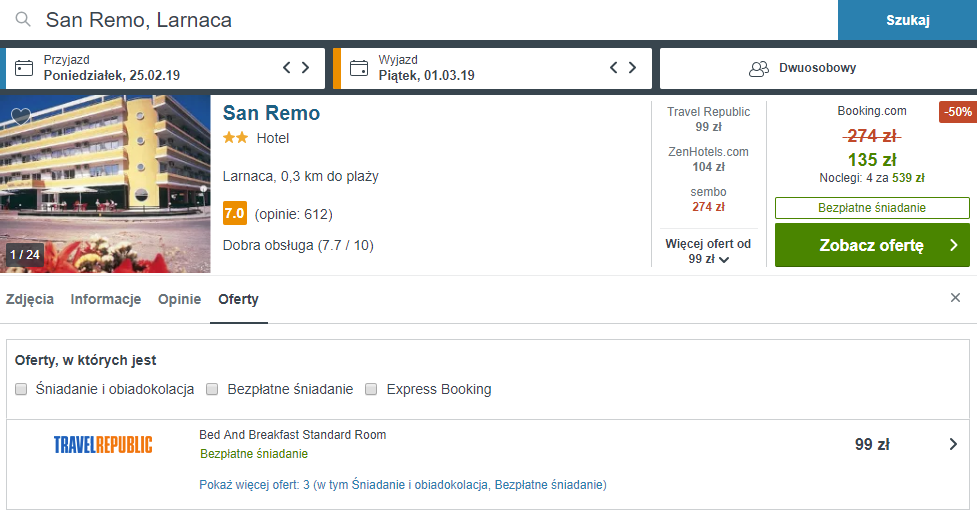The height and width of the screenshot is (511, 977).
Task: Open the San Remo hotel photo
Action: click(x=105, y=184)
